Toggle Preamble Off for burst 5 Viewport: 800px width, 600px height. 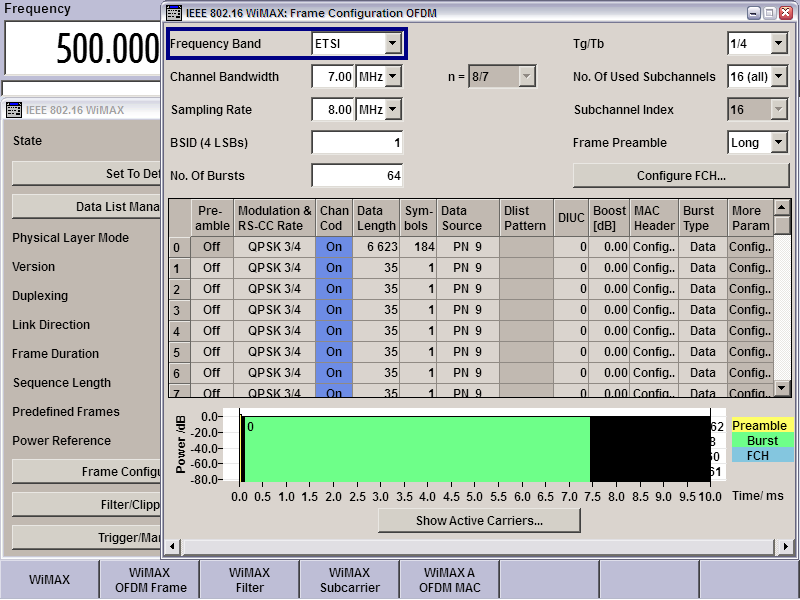(212, 352)
